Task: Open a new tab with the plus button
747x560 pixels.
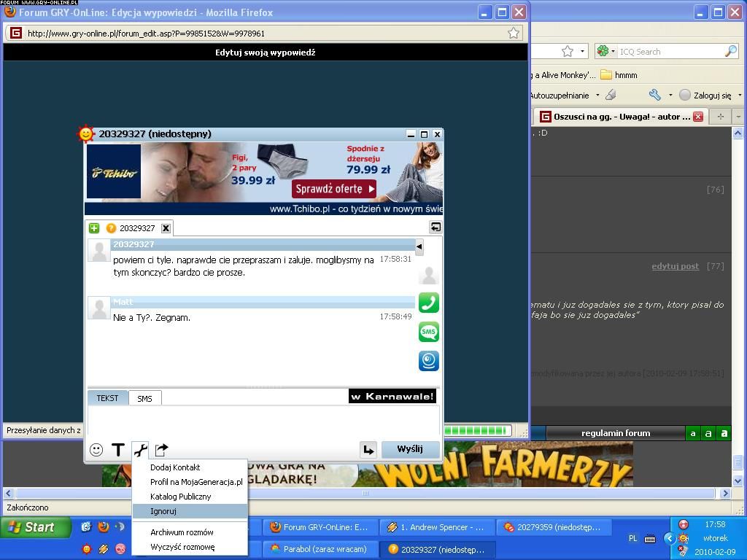Action: click(x=720, y=117)
